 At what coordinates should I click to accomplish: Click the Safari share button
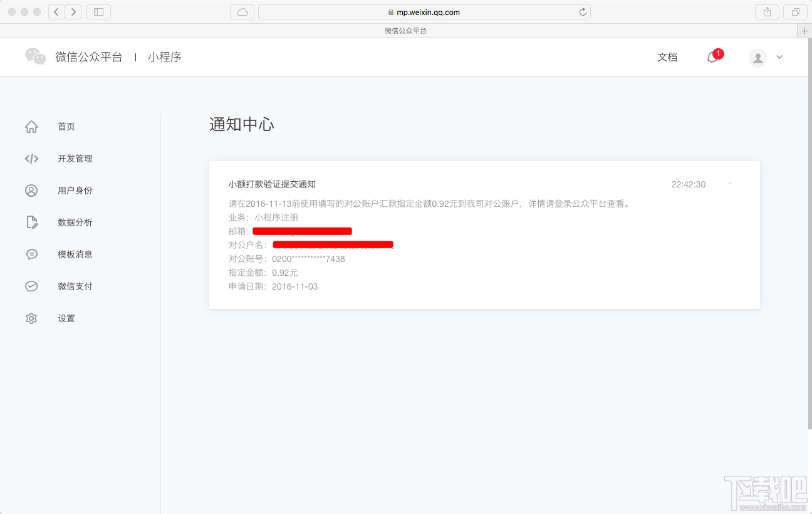tap(767, 11)
